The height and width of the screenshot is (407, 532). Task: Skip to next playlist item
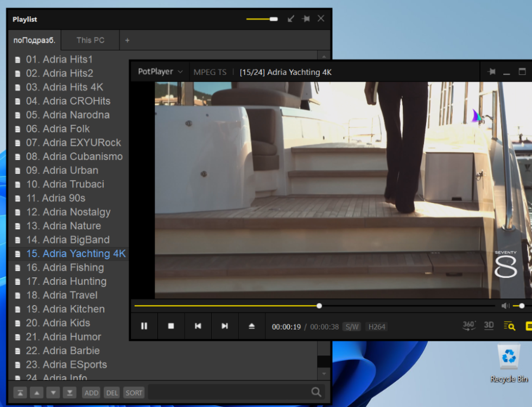point(225,326)
